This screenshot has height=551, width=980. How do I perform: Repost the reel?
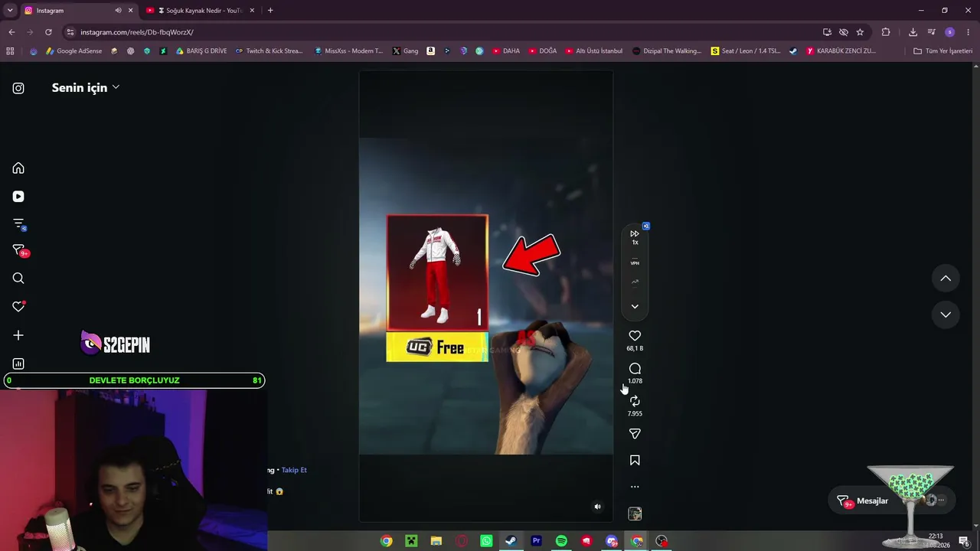(635, 401)
